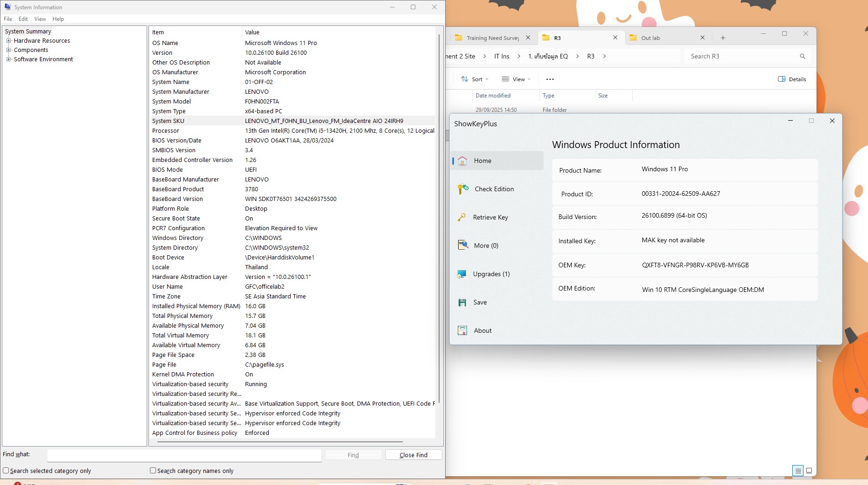
Task: Click the Close Find button
Action: click(x=413, y=455)
